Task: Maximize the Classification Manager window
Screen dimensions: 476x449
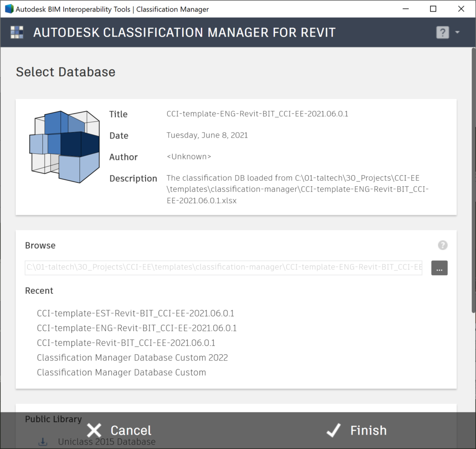Action: coord(433,9)
